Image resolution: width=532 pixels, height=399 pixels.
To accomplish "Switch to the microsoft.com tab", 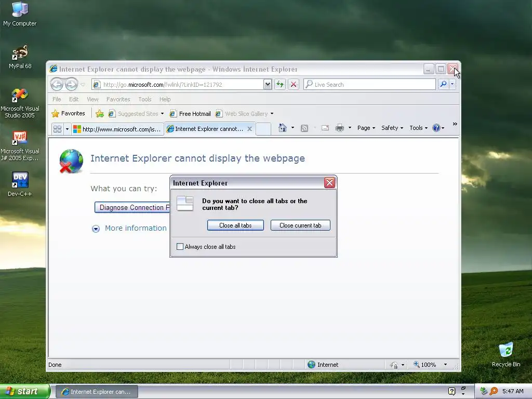I will 117,129.
